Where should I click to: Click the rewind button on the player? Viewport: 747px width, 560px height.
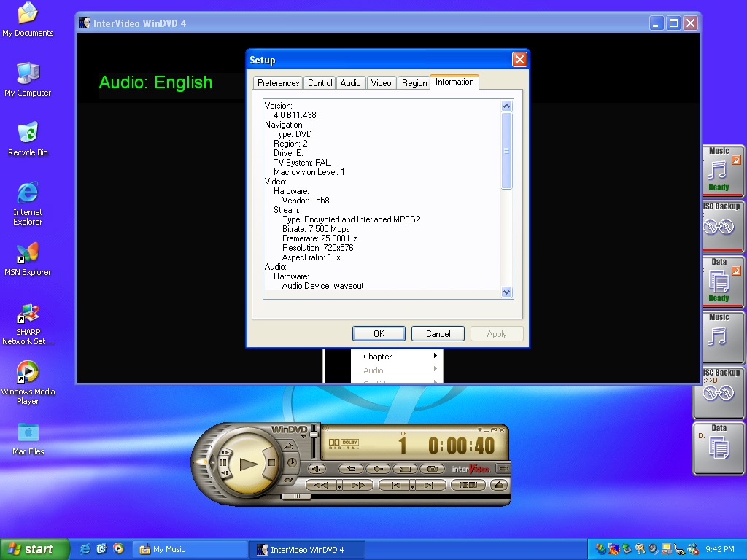coord(321,485)
